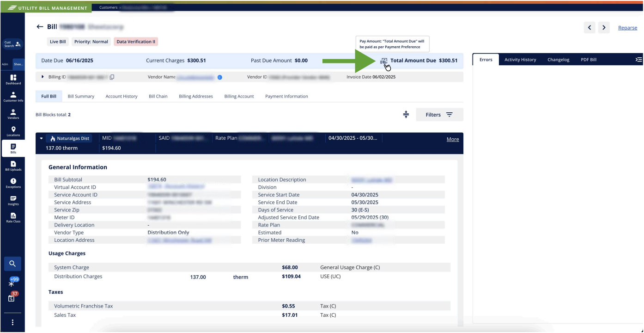Open Insights in the sidebar

click(12, 200)
